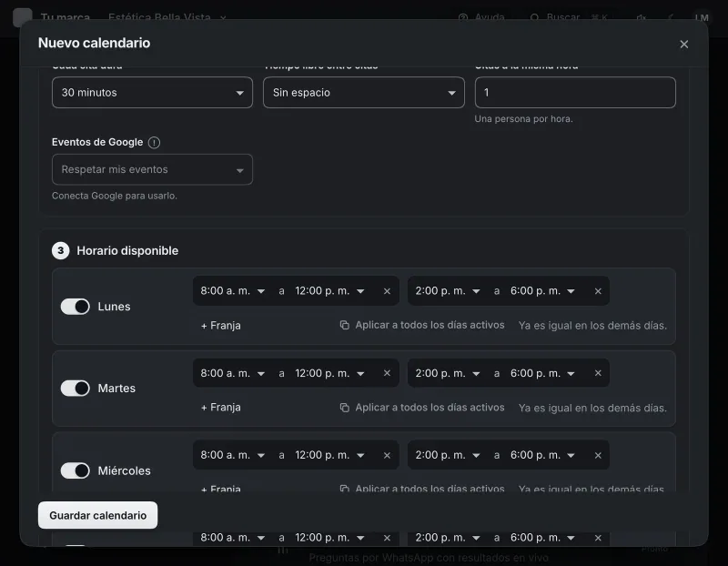Change Lunes morning start time 8:00 a. m.
Viewport: 728px width, 566px height.
coord(233,291)
